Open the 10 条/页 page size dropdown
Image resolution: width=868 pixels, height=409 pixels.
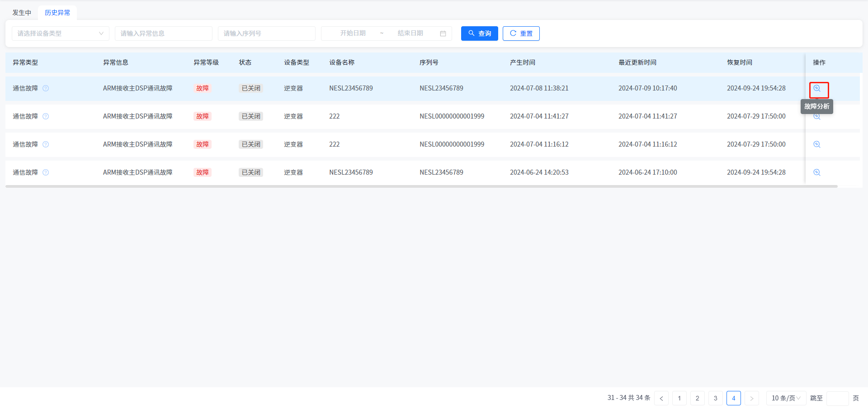[786, 398]
